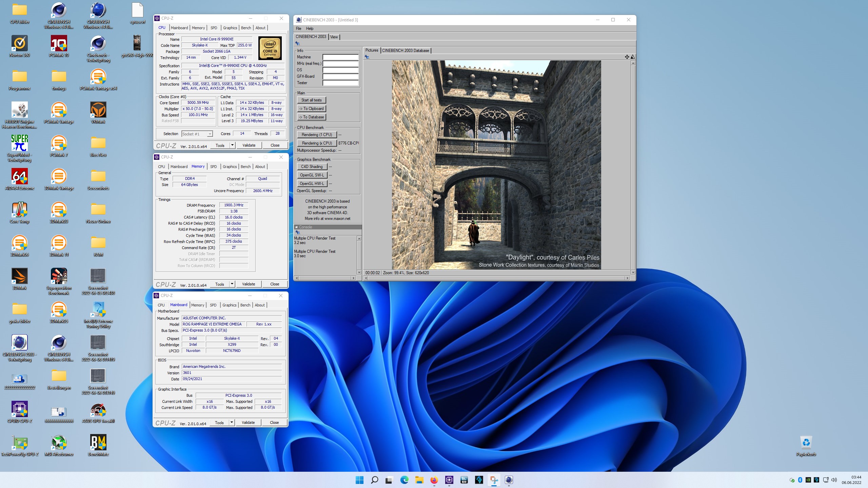Expand Tools dropdown arrow in top CPU-Z window

pyautogui.click(x=232, y=145)
